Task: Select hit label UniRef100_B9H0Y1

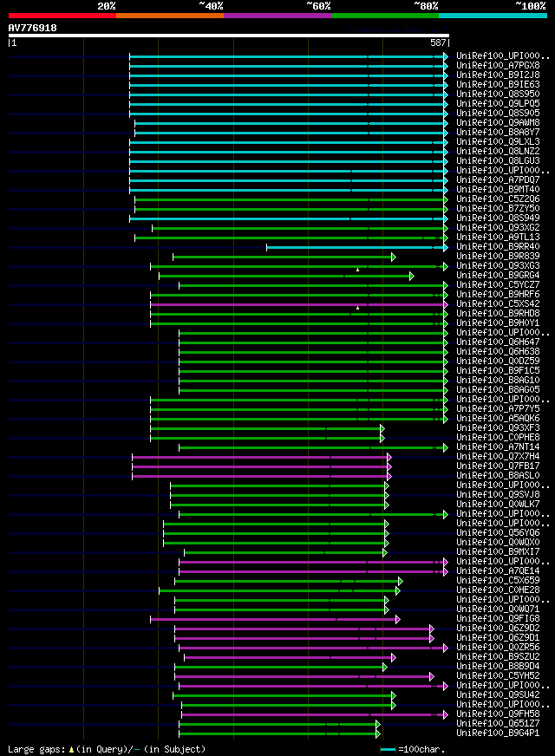Action: tap(498, 323)
